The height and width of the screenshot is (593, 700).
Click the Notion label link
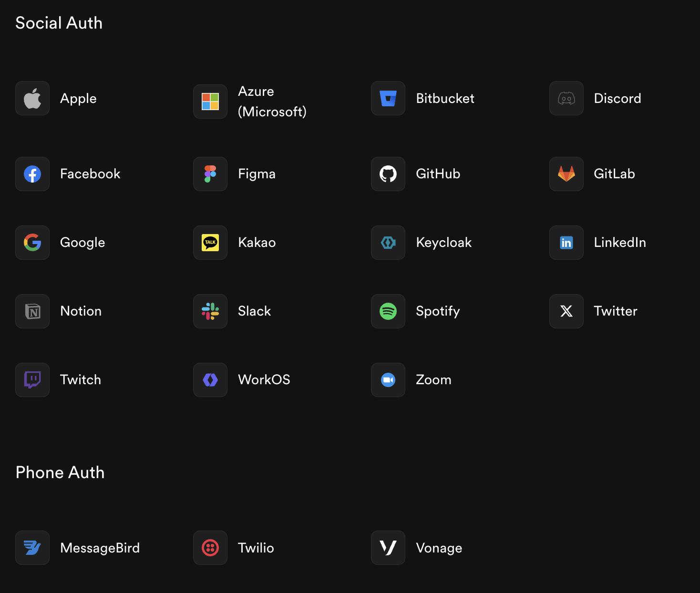(x=81, y=311)
